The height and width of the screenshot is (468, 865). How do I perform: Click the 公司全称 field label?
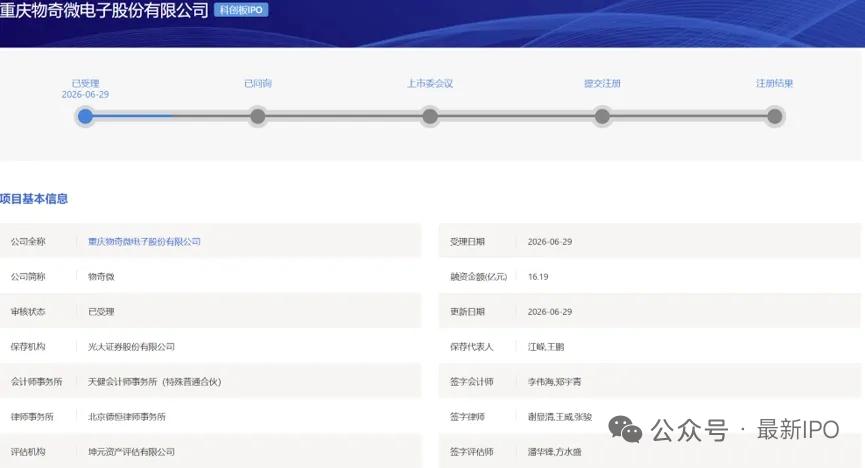[28, 242]
